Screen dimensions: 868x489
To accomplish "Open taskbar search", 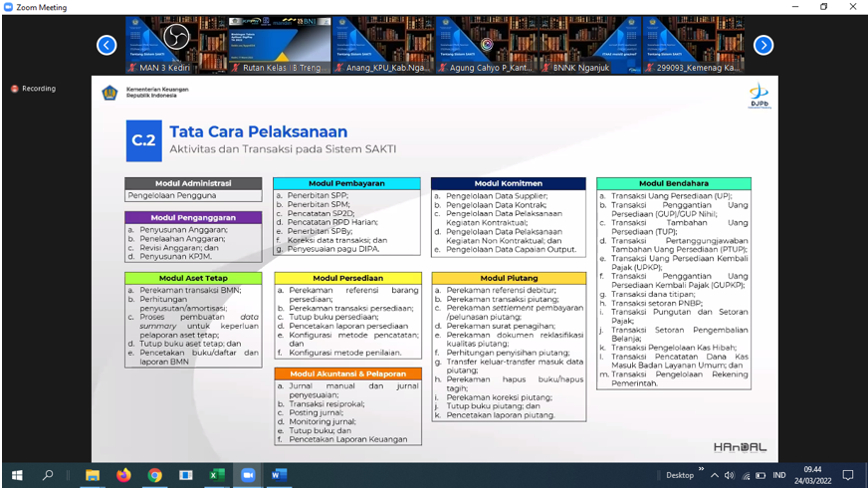I will [48, 475].
